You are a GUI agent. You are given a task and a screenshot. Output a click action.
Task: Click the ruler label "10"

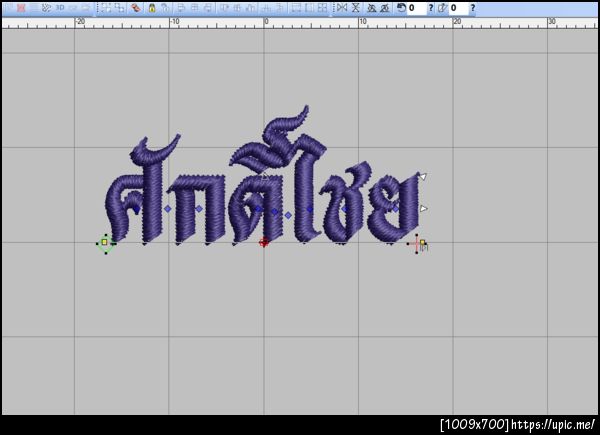pos(363,21)
